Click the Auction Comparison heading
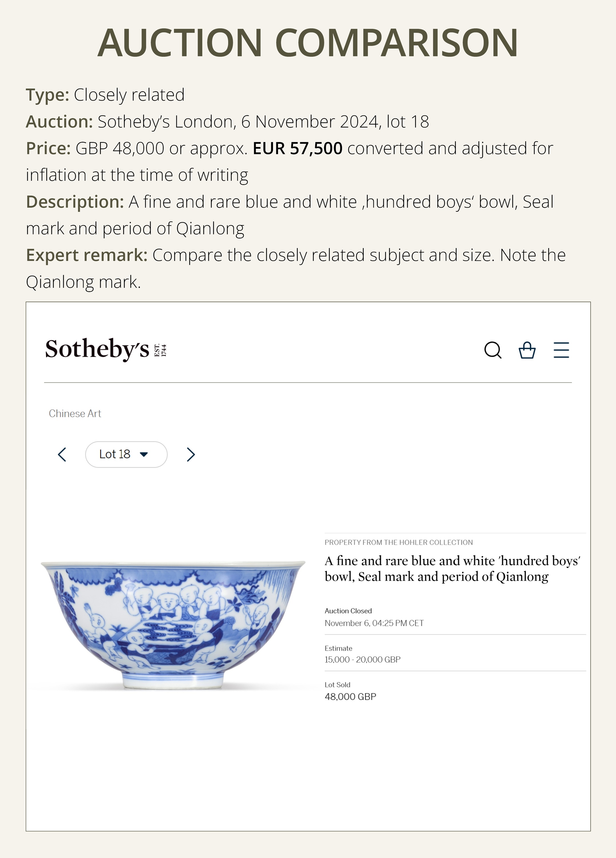The width and height of the screenshot is (616, 858). (x=308, y=42)
